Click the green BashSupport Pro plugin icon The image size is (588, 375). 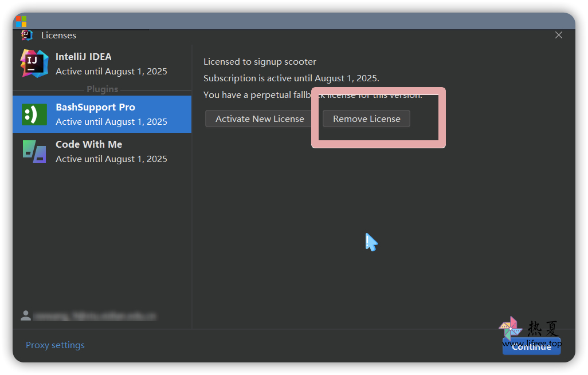(x=34, y=114)
